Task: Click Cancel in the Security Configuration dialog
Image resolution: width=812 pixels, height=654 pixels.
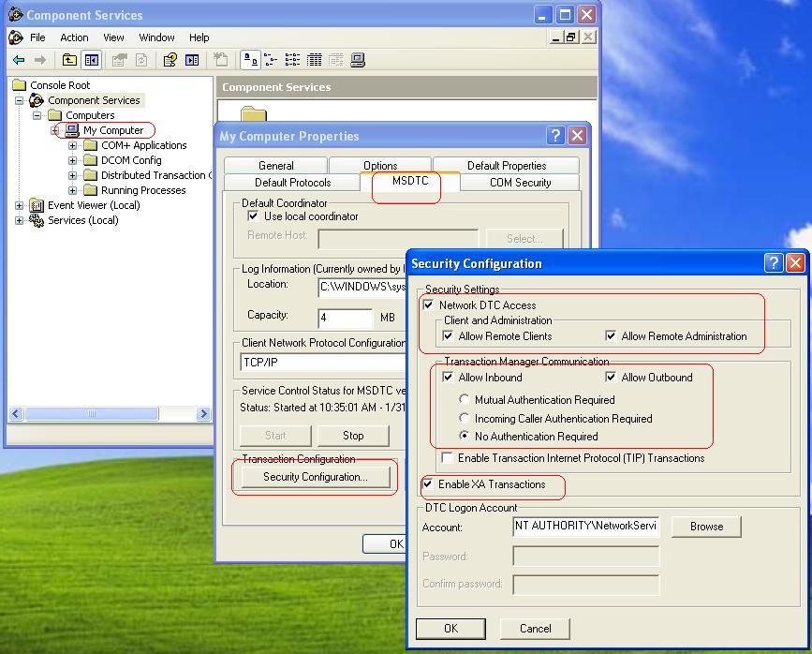Action: [x=535, y=629]
